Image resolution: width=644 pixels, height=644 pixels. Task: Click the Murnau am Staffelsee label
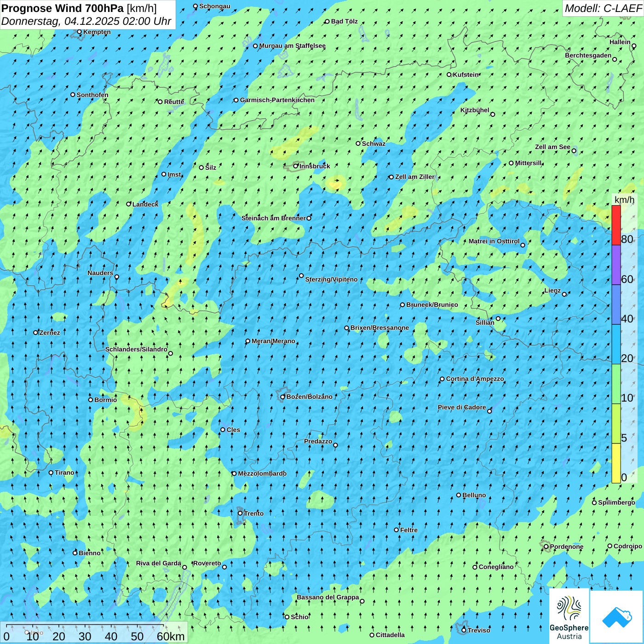(292, 46)
